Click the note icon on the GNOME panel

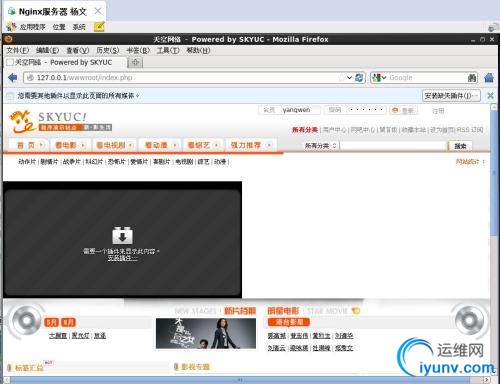pyautogui.click(x=99, y=26)
